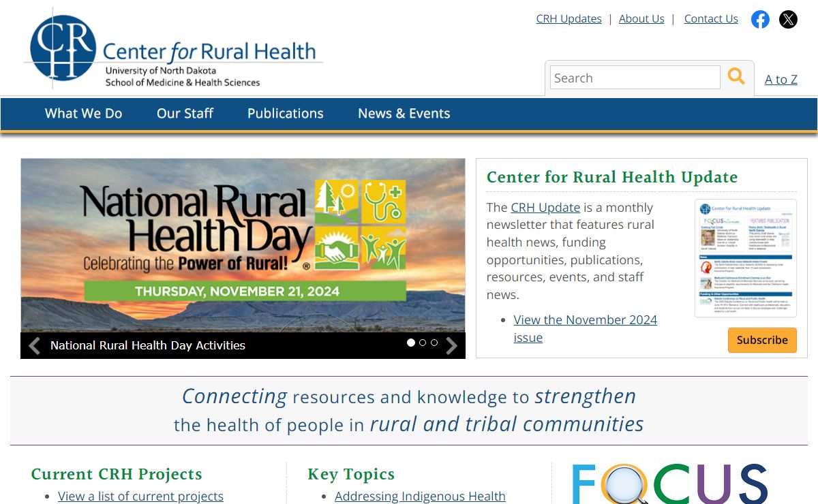818x504 pixels.
Task: Open Addressing Indigenous Health topic link
Action: [420, 497]
